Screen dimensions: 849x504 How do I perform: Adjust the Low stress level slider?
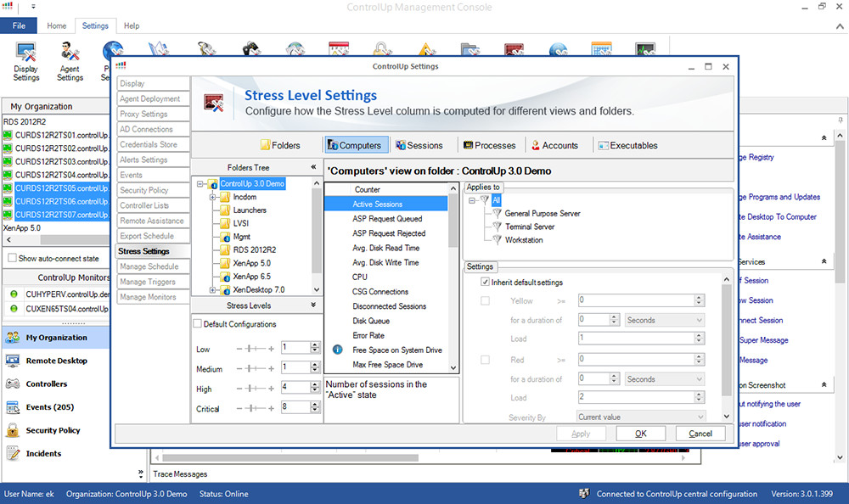[255, 349]
